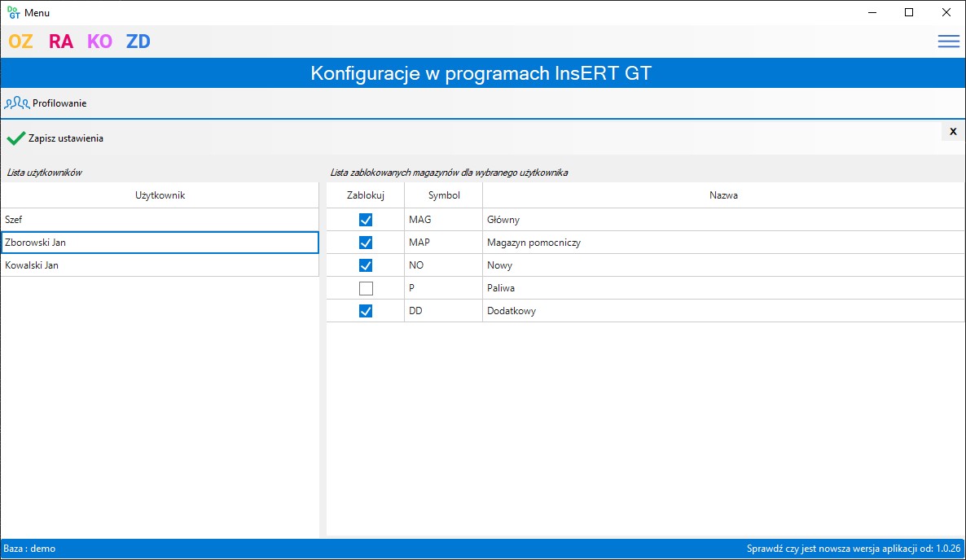Sort by Symbol column header

[444, 195]
